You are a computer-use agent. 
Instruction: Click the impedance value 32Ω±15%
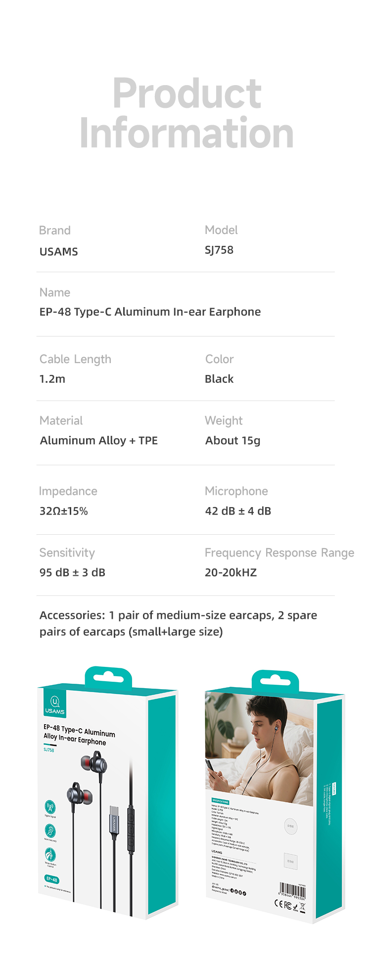(64, 511)
